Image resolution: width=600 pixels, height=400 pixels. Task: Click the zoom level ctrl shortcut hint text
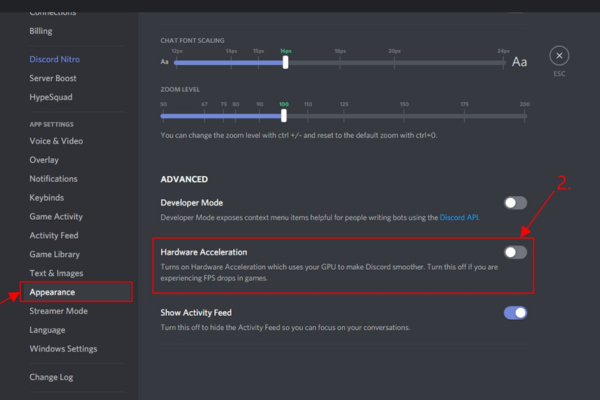(298, 135)
